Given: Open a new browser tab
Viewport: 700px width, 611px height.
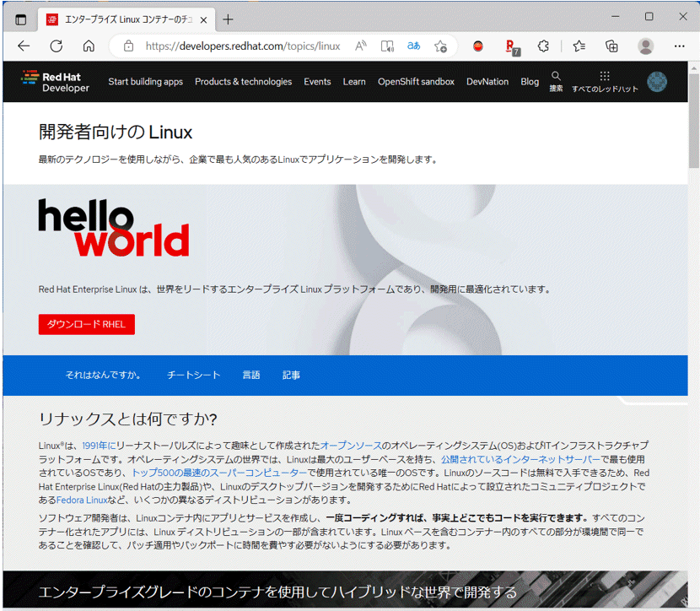Looking at the screenshot, I should [228, 19].
